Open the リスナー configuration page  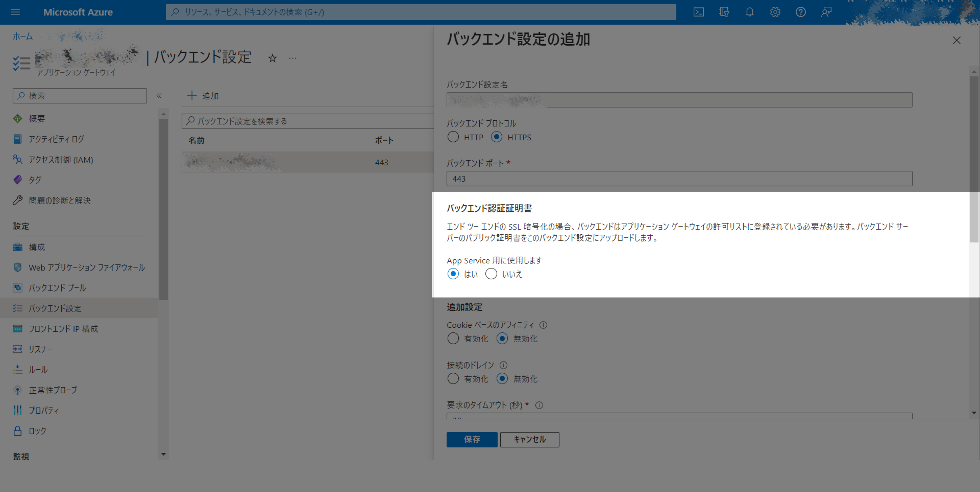pos(40,349)
